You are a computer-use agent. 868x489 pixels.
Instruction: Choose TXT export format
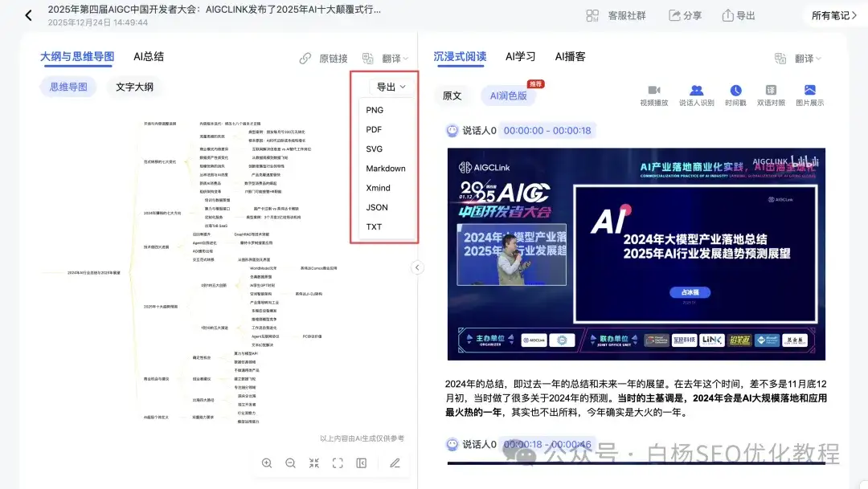click(374, 226)
